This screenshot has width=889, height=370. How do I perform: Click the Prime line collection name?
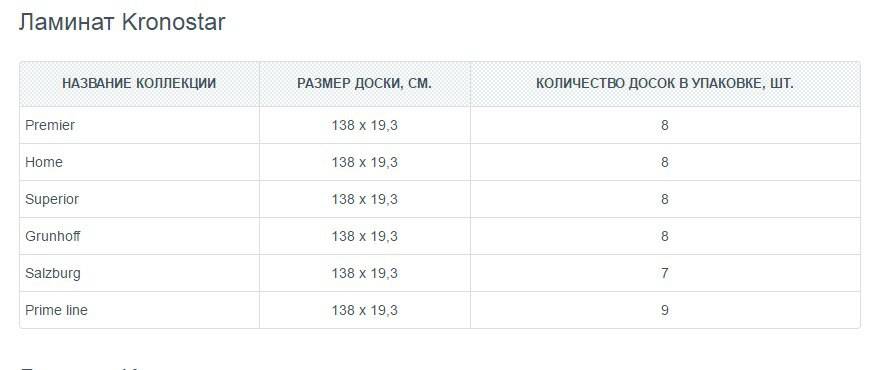(56, 311)
